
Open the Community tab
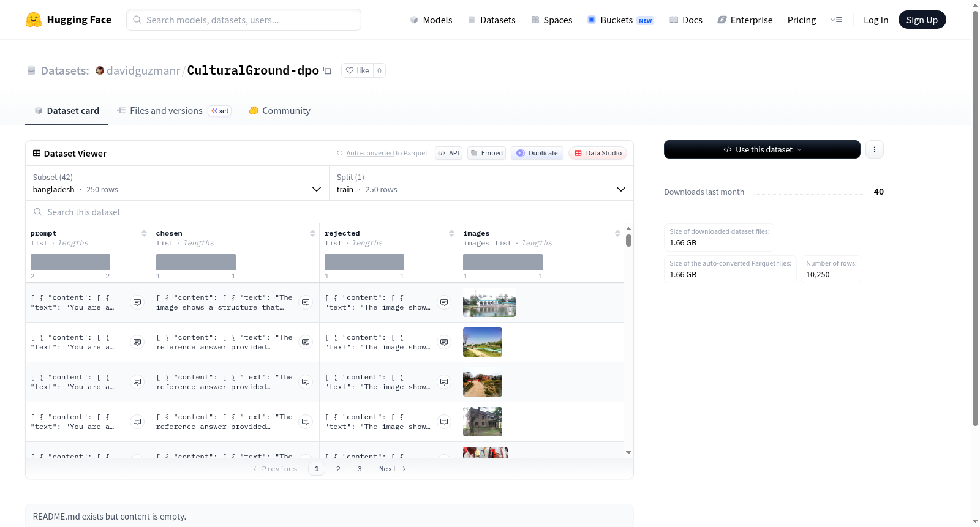point(279,111)
